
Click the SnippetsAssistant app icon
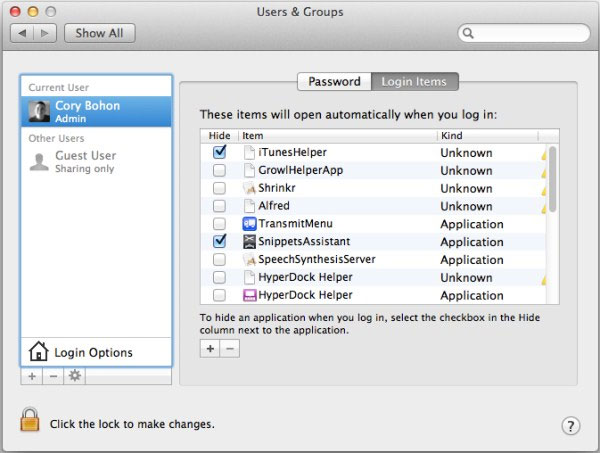249,241
